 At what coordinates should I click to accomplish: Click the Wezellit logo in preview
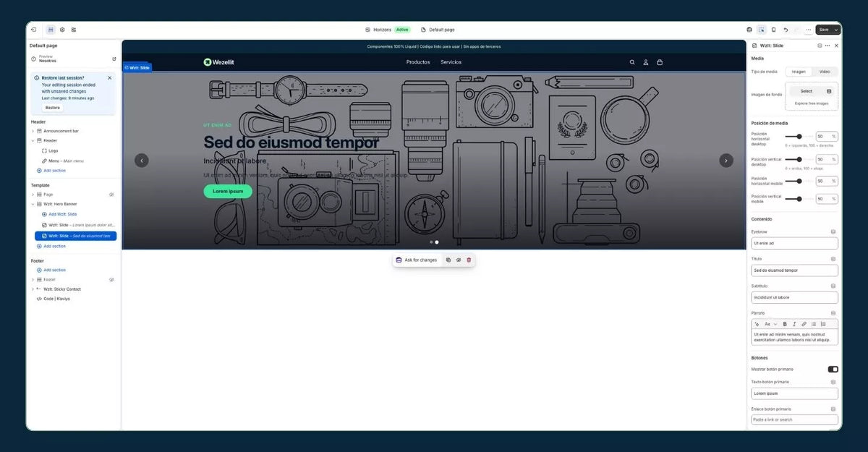coord(218,62)
